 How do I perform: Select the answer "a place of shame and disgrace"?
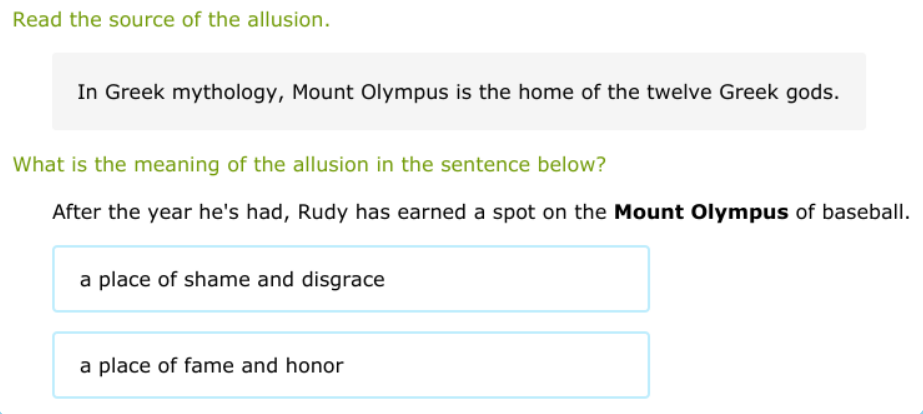point(350,280)
